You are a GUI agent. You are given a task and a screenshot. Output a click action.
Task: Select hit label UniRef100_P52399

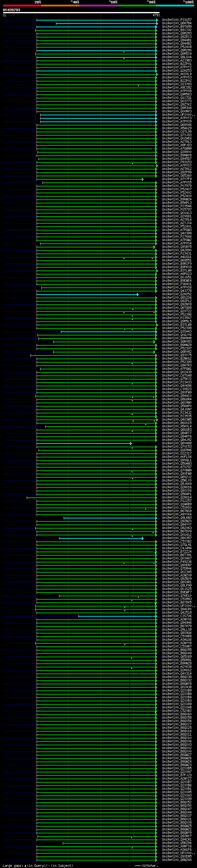[x=176, y=362]
